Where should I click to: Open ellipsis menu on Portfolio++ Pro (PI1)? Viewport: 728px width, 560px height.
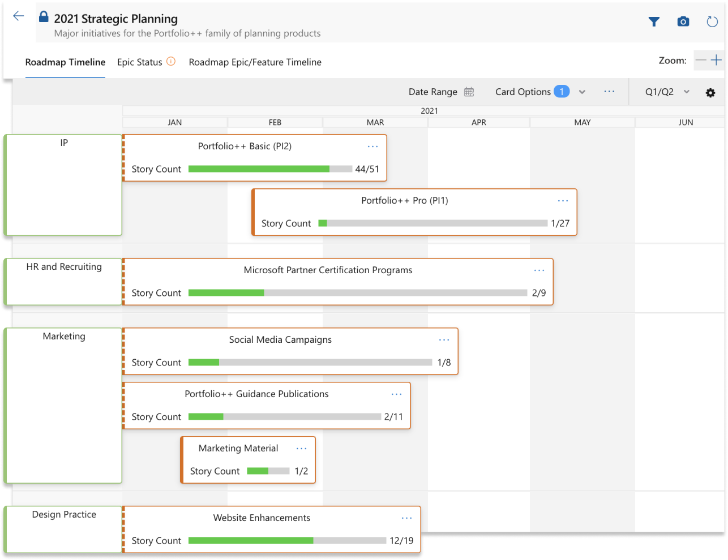[x=563, y=200]
